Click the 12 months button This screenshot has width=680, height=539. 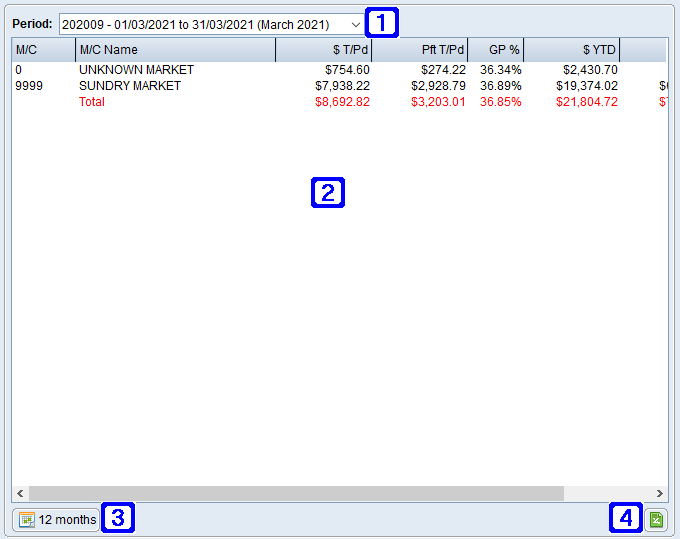[x=56, y=519]
